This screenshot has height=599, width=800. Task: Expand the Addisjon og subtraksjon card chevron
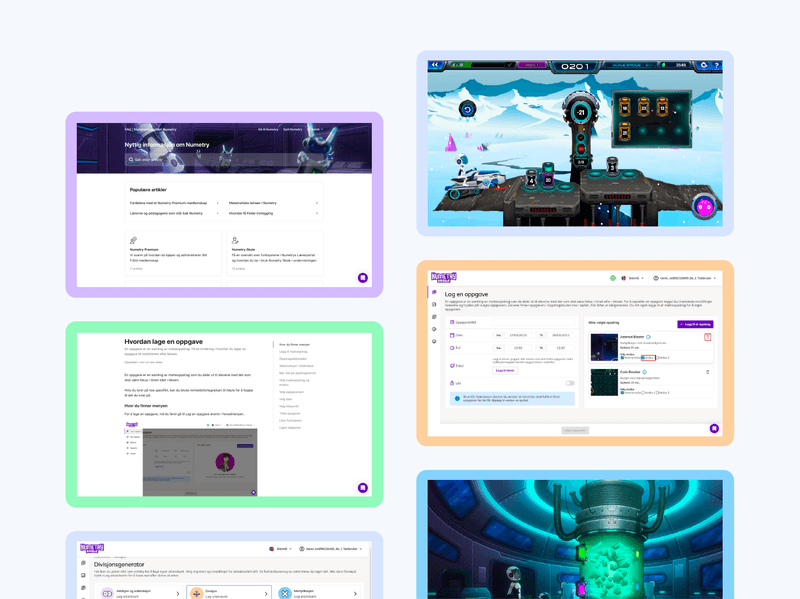[x=178, y=593]
